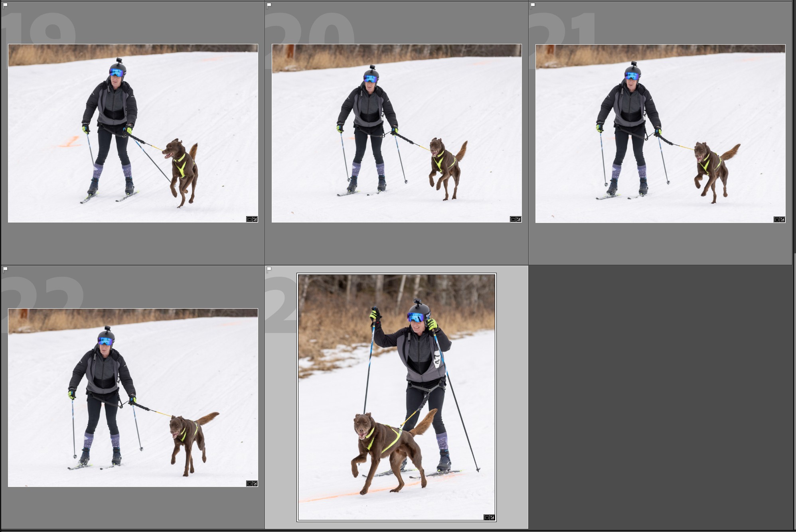Click crop badge on photo 22

[x=249, y=484]
